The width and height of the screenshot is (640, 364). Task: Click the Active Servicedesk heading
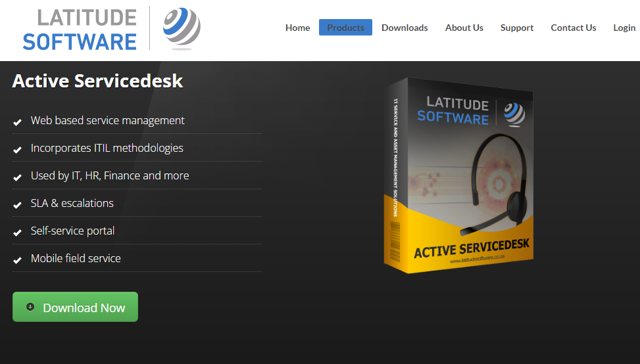[x=97, y=81]
